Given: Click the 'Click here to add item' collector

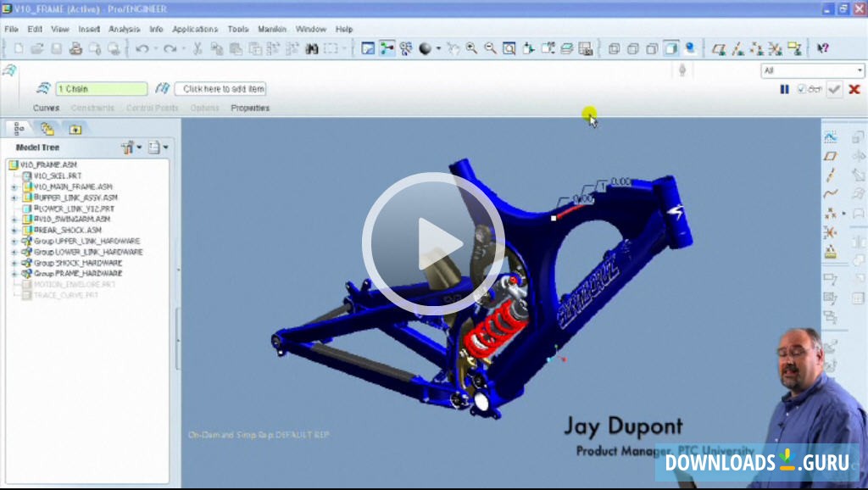Looking at the screenshot, I should tap(220, 88).
